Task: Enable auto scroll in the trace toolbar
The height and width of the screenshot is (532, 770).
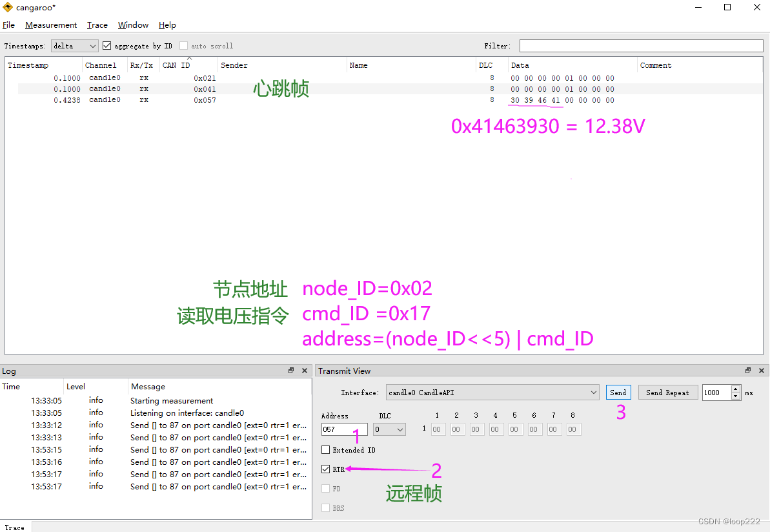Action: pos(183,46)
